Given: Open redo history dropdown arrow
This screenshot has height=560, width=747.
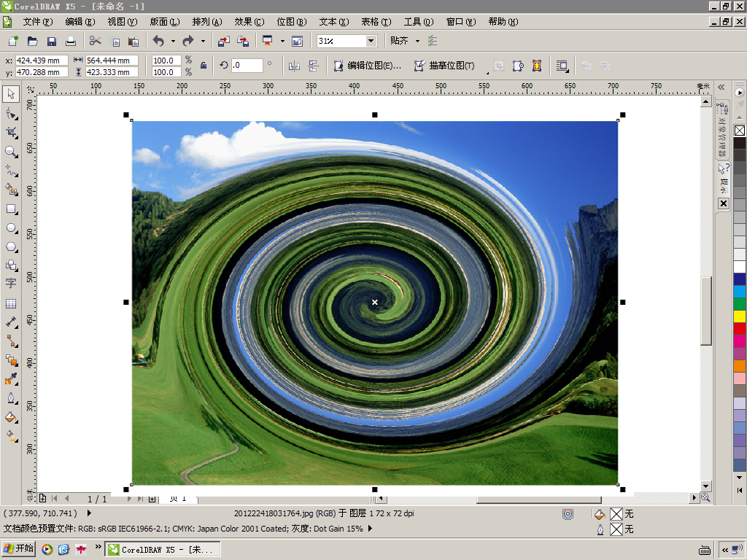Looking at the screenshot, I should tap(203, 41).
